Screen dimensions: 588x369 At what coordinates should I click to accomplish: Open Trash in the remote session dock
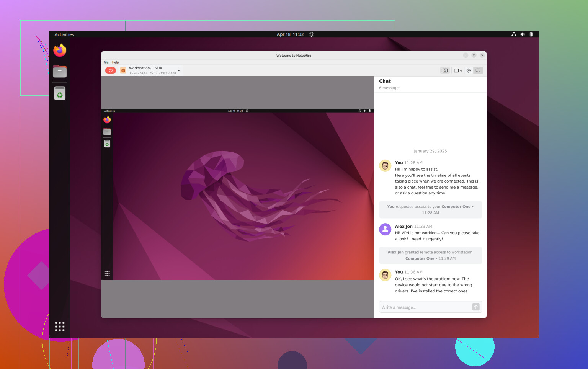click(107, 144)
